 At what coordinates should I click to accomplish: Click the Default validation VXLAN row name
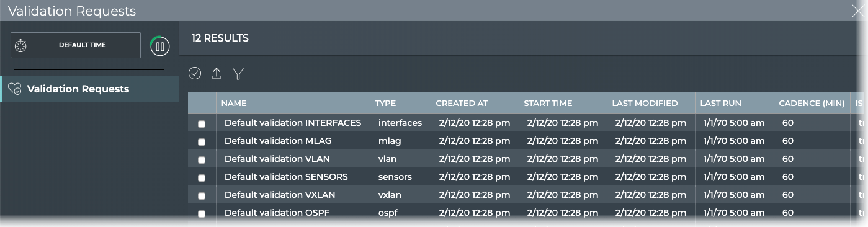[x=280, y=195]
